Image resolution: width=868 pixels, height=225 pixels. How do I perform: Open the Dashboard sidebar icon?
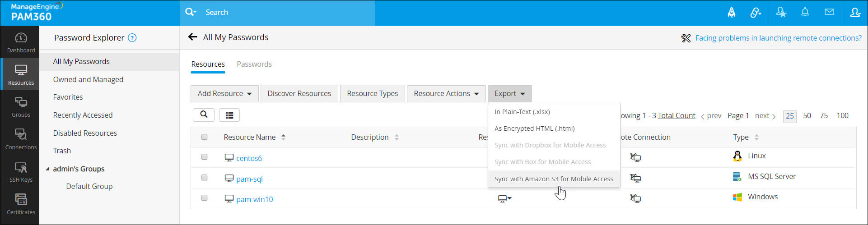click(x=21, y=42)
